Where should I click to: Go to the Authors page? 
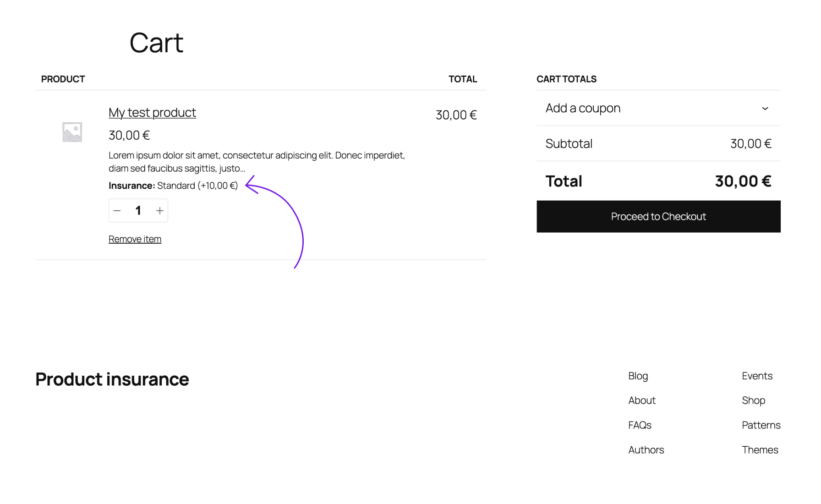(646, 450)
